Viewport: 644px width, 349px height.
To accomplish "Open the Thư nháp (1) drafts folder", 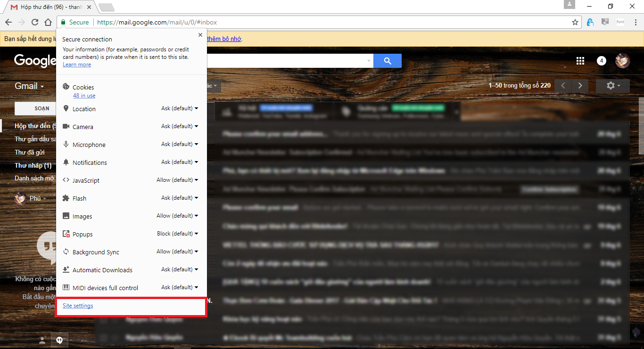I will (x=33, y=166).
